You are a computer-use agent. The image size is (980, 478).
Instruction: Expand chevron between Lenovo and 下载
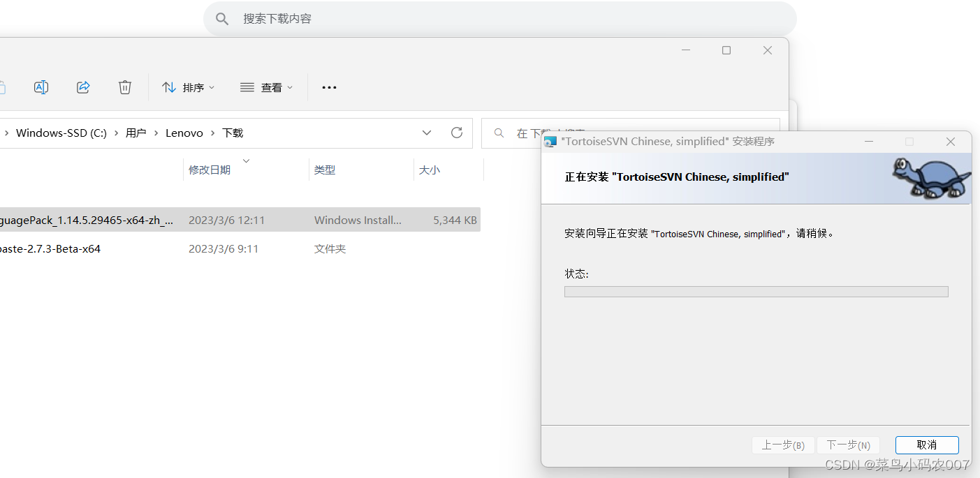point(213,133)
